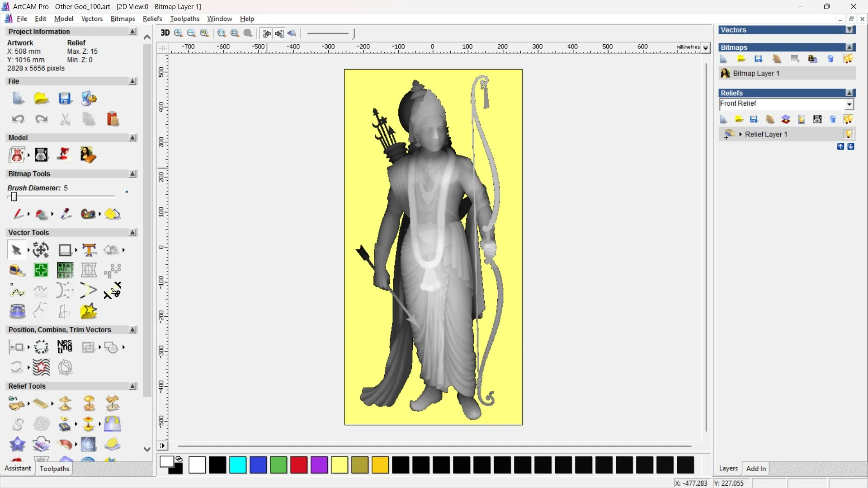The image size is (868, 488).
Task: Toggle all relief layers visibility bulbs
Action: pos(849,119)
